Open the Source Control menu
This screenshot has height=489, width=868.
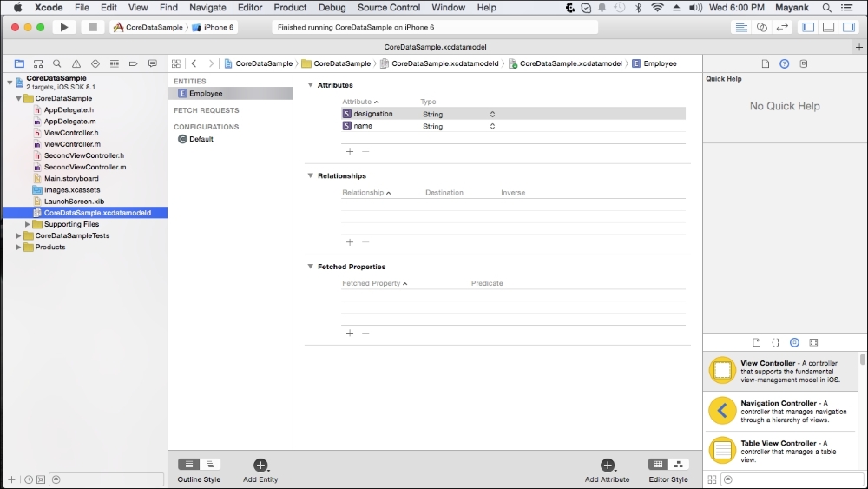point(388,7)
